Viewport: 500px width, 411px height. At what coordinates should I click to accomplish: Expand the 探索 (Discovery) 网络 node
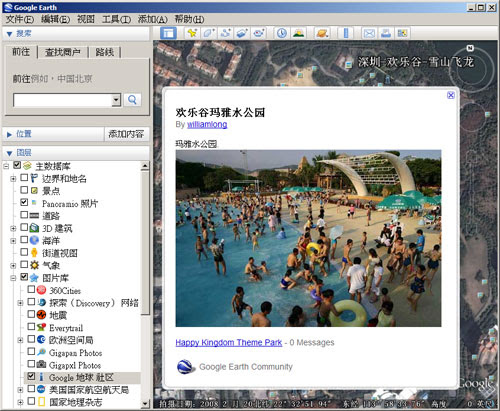(20, 303)
